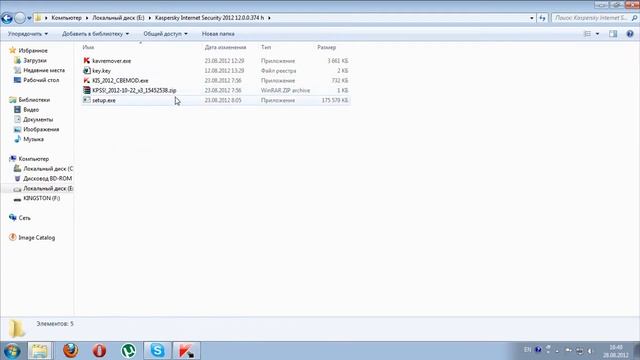
Task: Open the Windows Start button
Action: [x=11, y=351]
